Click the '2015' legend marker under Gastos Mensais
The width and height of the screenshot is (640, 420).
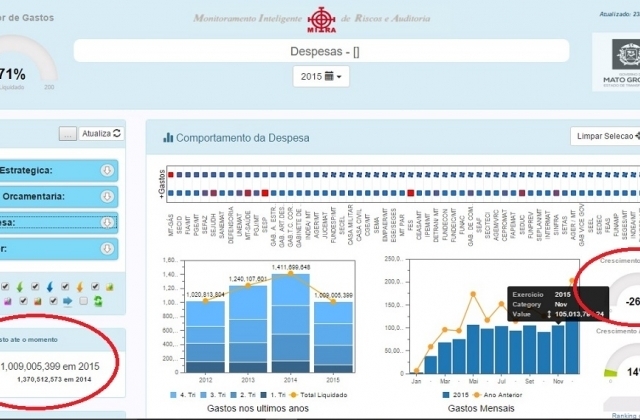coord(446,395)
